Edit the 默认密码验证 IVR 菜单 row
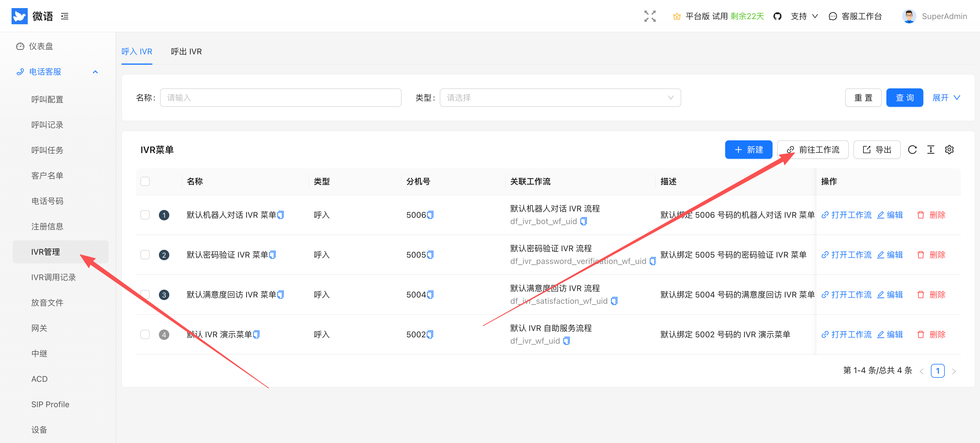The width and height of the screenshot is (980, 443). pos(890,255)
